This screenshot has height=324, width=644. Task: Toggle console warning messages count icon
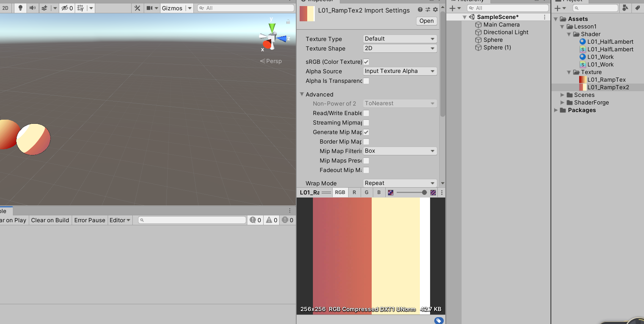click(x=272, y=220)
